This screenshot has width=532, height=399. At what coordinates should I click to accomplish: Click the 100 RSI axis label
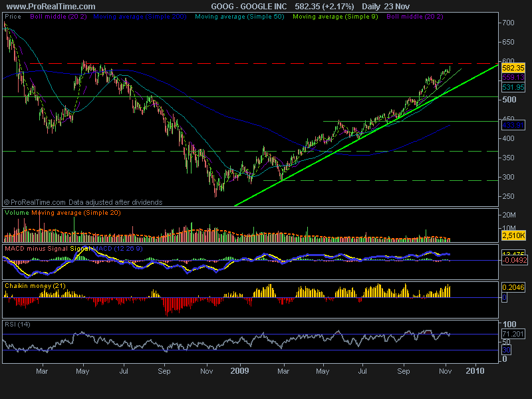[509, 325]
